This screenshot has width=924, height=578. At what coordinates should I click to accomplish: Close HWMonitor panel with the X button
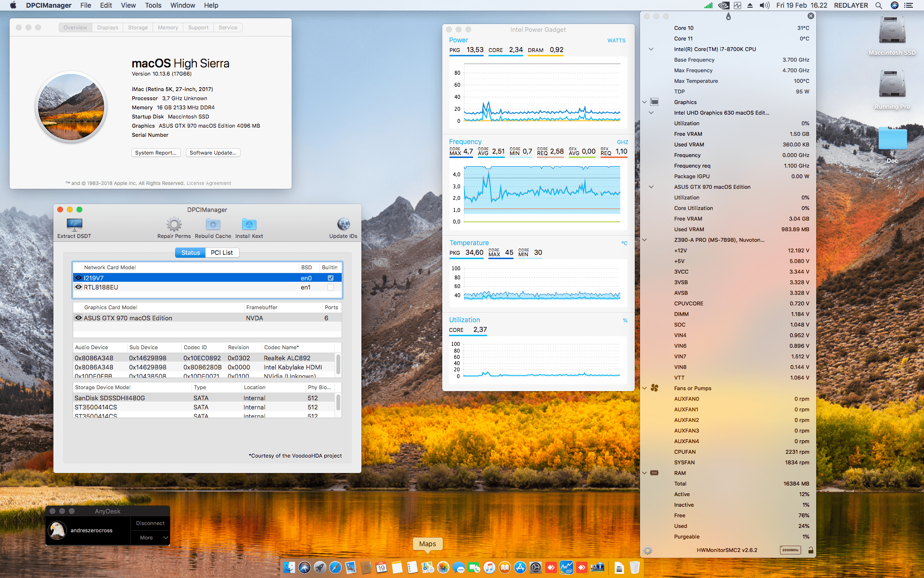click(x=811, y=16)
